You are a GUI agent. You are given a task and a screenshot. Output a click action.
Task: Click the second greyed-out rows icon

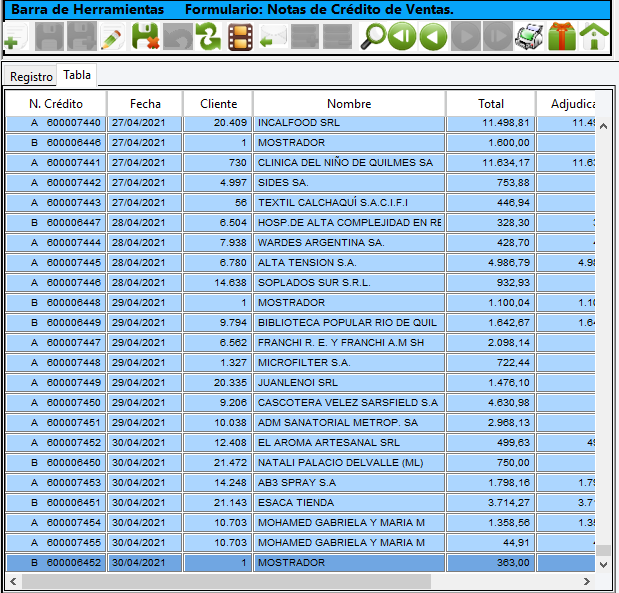[337, 37]
